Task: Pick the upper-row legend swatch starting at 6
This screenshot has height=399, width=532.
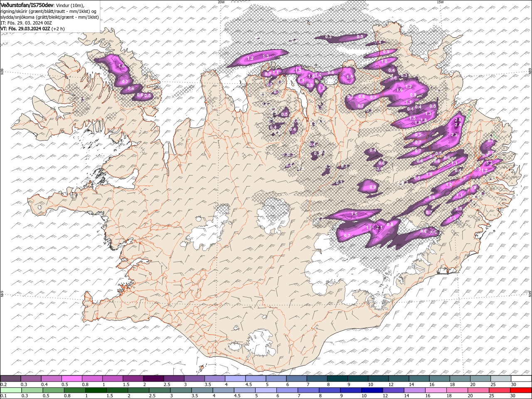Action: 296,379
